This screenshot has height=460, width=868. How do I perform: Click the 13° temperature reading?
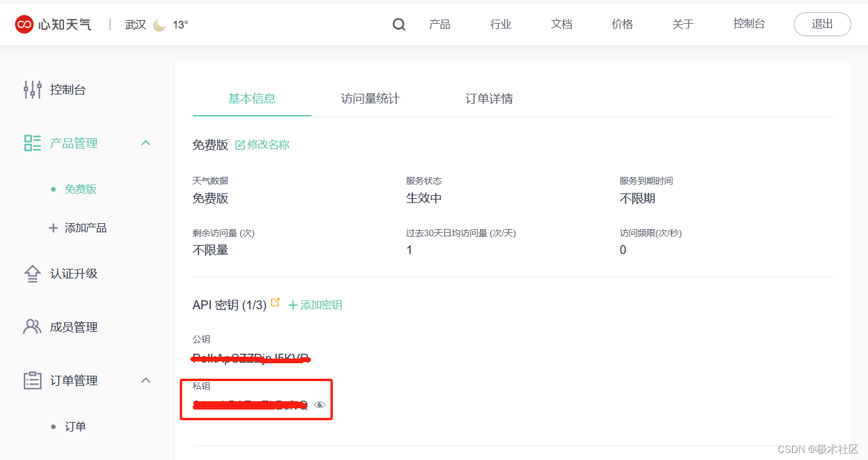[180, 25]
